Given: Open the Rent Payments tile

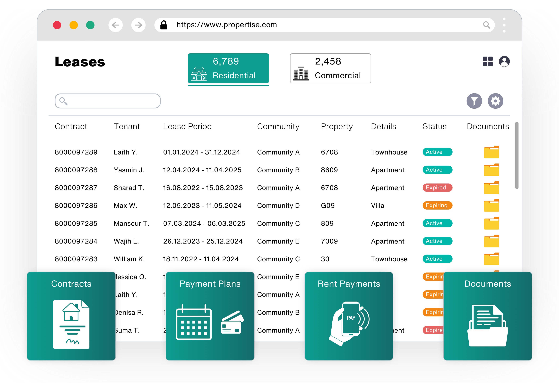Looking at the screenshot, I should (349, 316).
